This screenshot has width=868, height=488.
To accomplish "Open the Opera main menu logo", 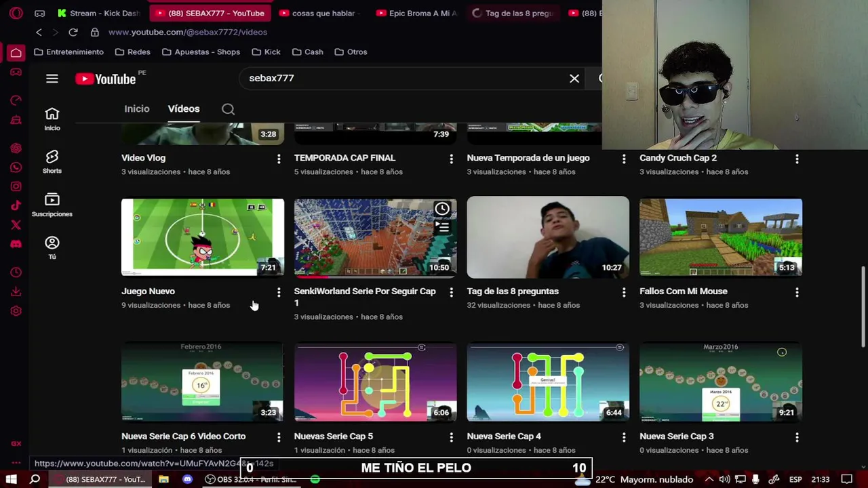I will coord(16,13).
